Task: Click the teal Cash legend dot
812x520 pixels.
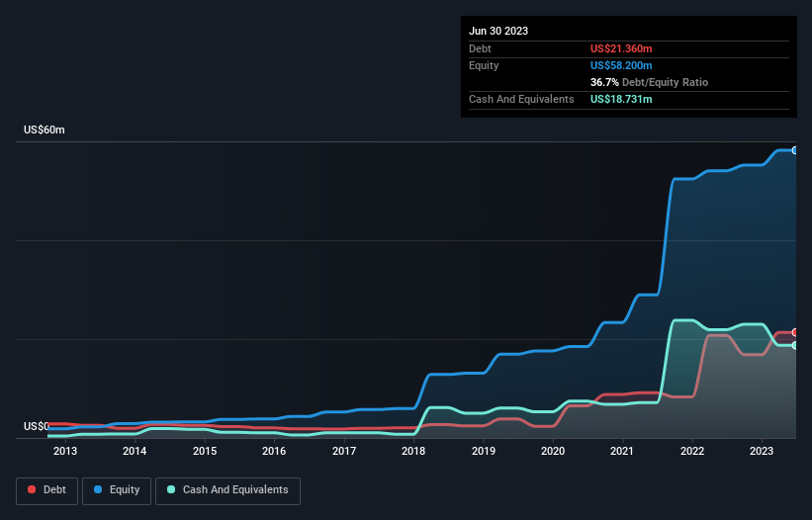Action: [171, 489]
